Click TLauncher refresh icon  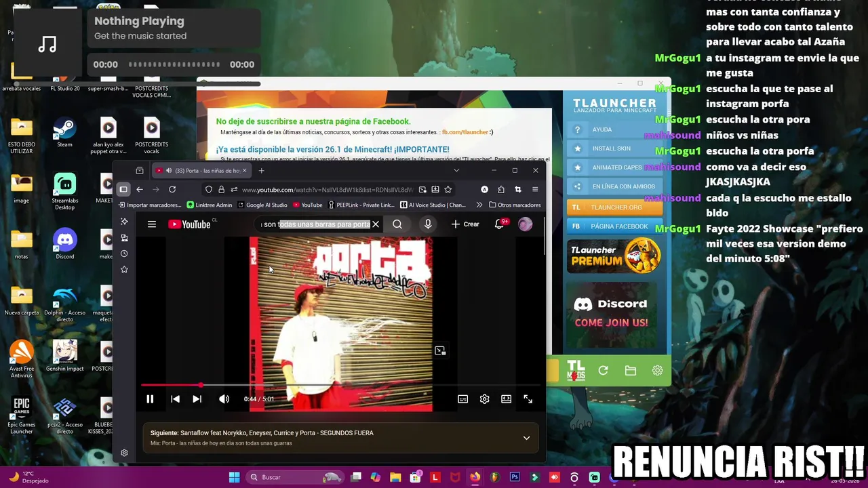click(603, 371)
